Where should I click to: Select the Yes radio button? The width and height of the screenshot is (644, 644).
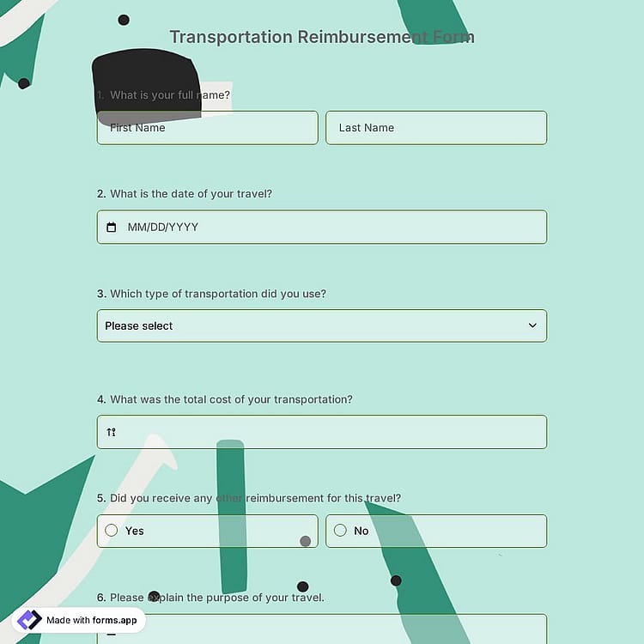[x=112, y=531]
